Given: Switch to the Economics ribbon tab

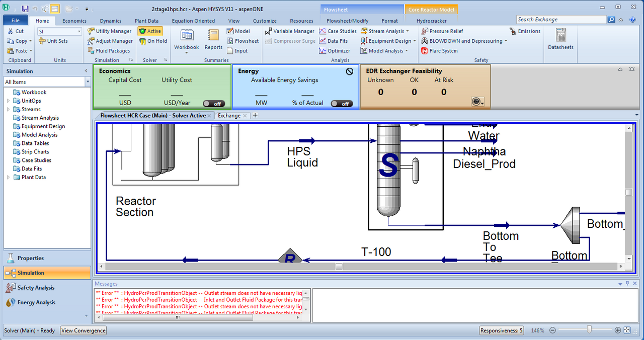Looking at the screenshot, I should (74, 21).
